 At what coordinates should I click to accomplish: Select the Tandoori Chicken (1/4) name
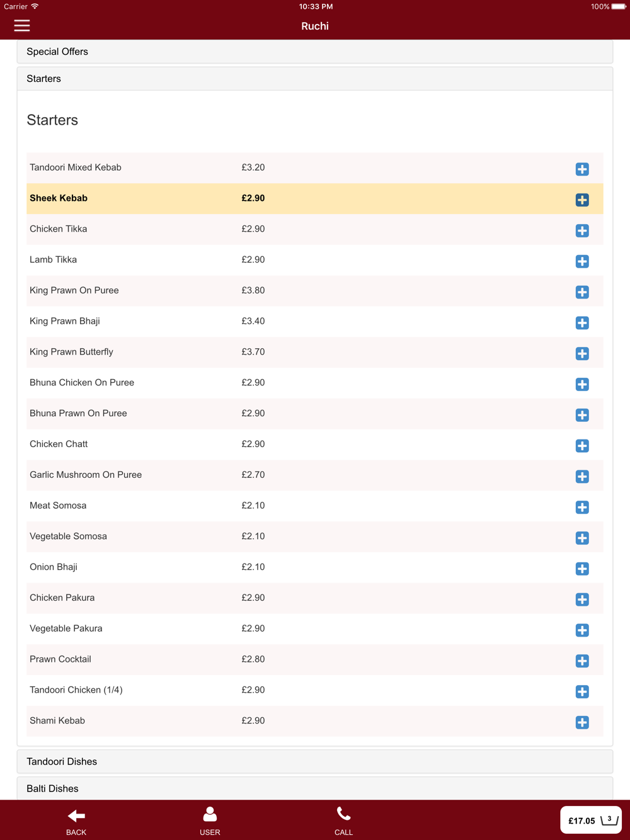point(76,690)
